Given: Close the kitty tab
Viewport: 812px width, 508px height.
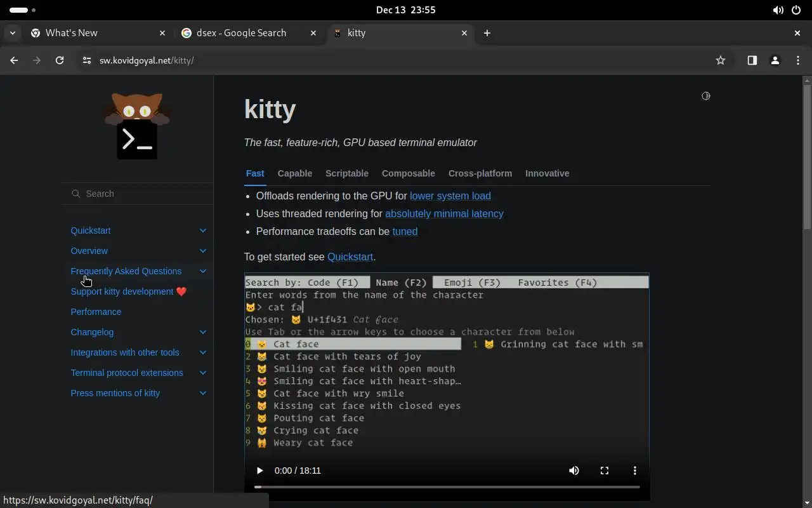Looking at the screenshot, I should [464, 33].
